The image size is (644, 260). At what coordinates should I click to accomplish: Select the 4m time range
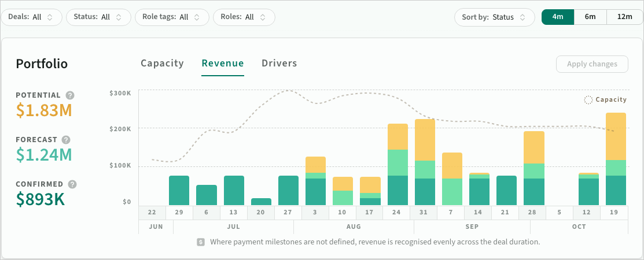coord(557,17)
